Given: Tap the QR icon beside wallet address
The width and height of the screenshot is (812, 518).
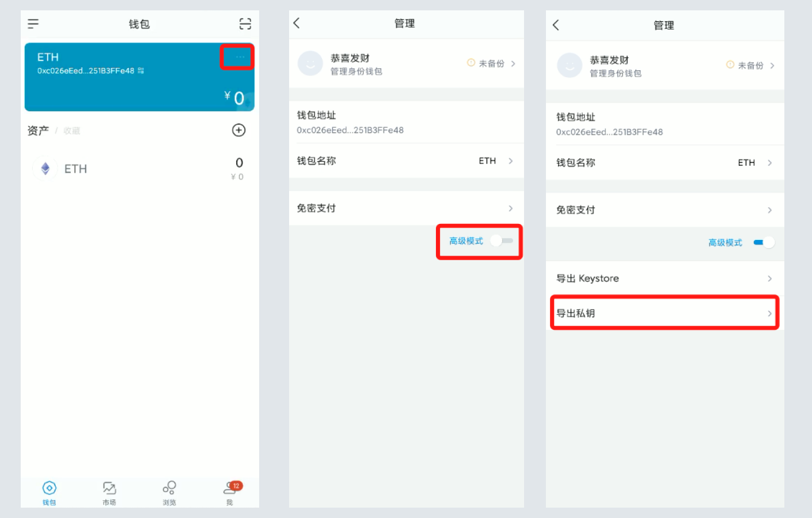Looking at the screenshot, I should point(141,71).
